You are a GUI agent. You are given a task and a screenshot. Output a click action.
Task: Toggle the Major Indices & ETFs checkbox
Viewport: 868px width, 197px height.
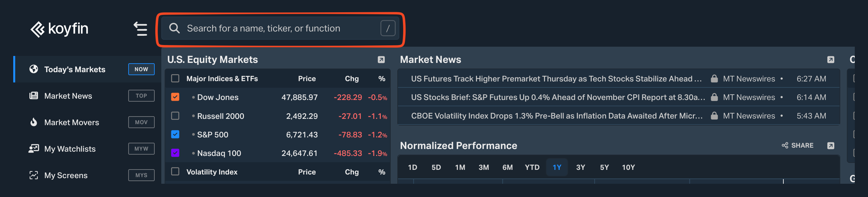(x=175, y=78)
